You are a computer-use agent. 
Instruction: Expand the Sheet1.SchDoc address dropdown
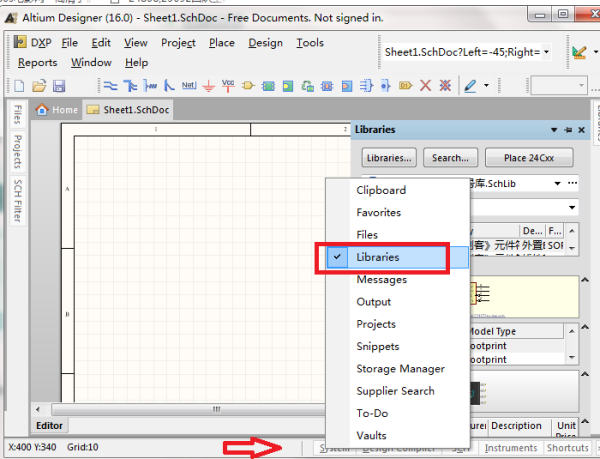[546, 52]
